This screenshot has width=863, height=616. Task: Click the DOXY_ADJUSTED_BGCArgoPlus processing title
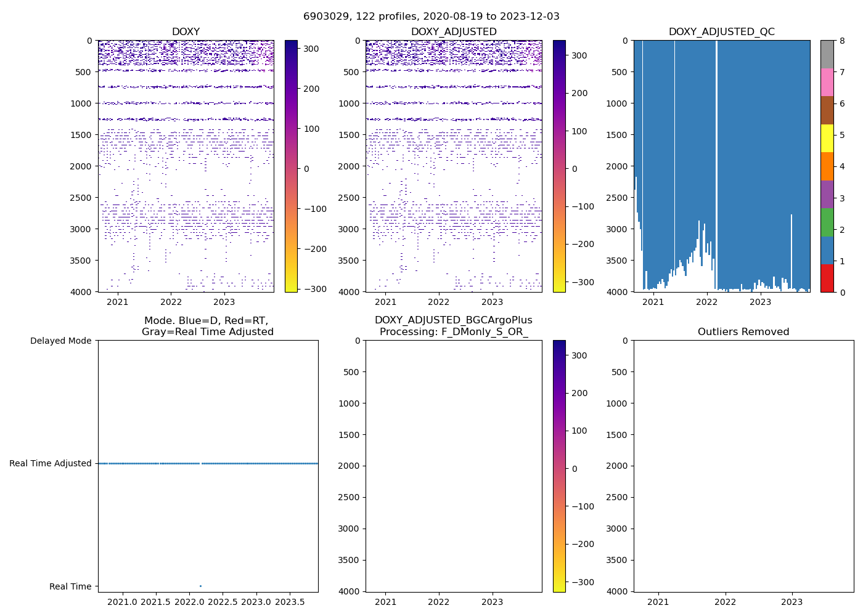click(x=454, y=326)
